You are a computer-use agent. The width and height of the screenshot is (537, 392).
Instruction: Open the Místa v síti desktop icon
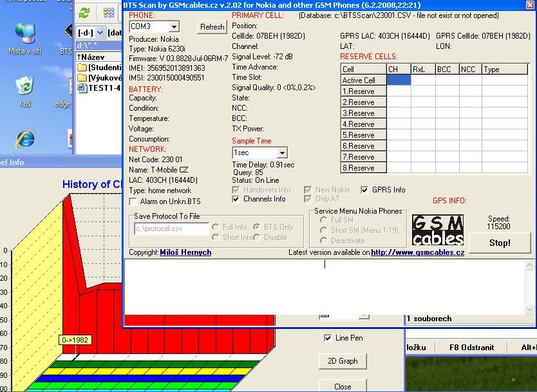pos(24,39)
